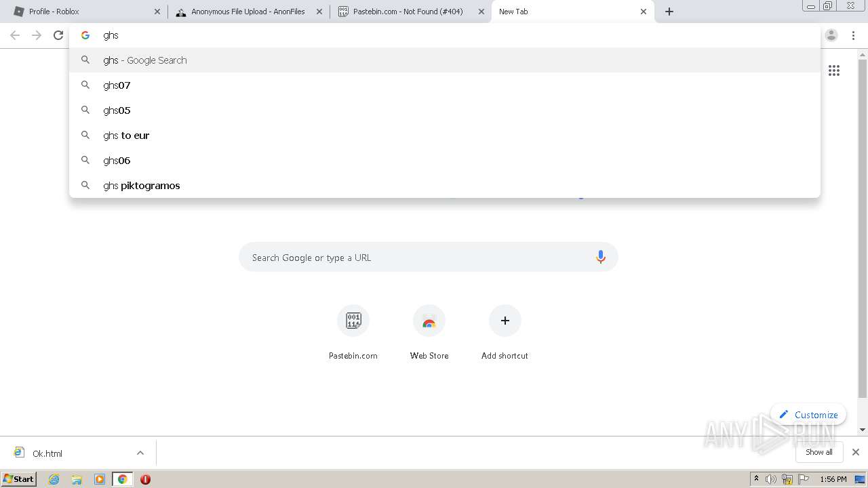Screen dimensions: 868x488
Task: Open a new tab with plus button
Action: click(x=669, y=12)
